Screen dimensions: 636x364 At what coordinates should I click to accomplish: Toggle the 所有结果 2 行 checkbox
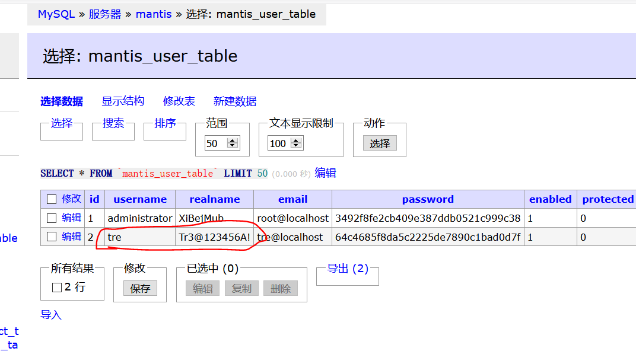pos(57,288)
